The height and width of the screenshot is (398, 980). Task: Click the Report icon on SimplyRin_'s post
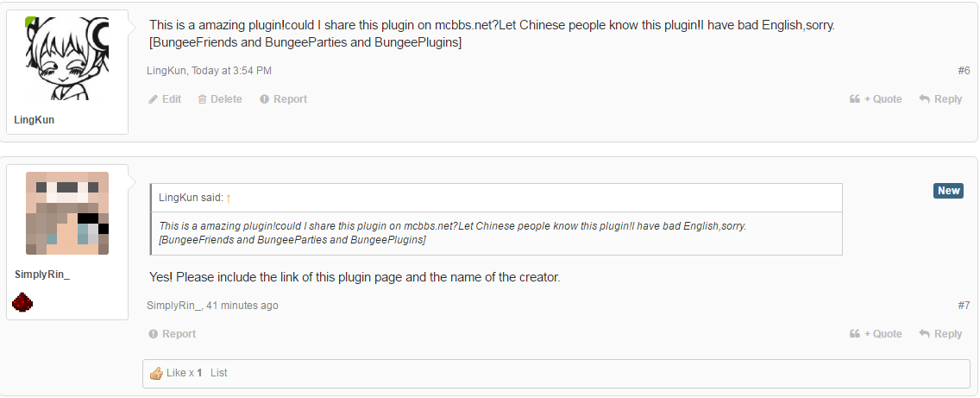point(154,334)
